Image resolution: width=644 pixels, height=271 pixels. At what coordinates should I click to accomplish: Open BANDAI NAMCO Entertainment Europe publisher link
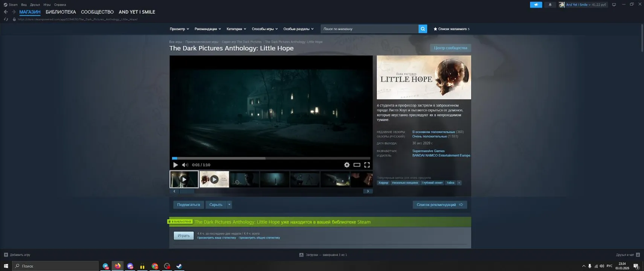(441, 155)
